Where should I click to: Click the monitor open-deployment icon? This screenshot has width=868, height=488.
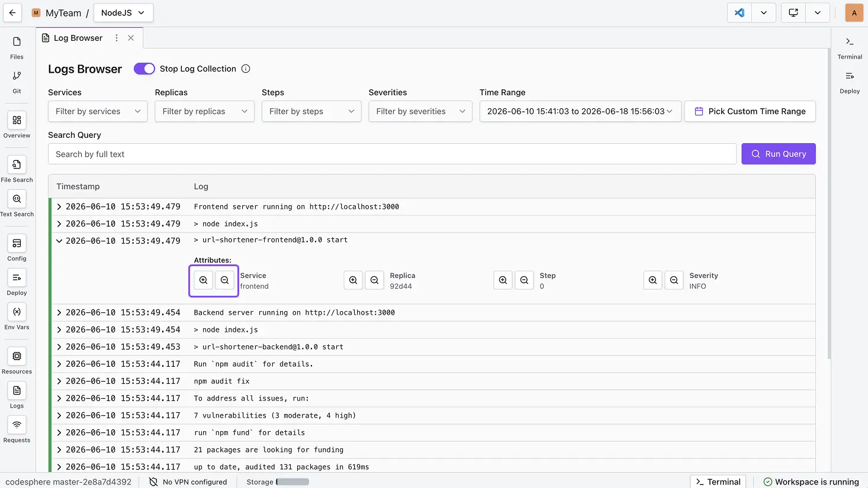point(793,12)
